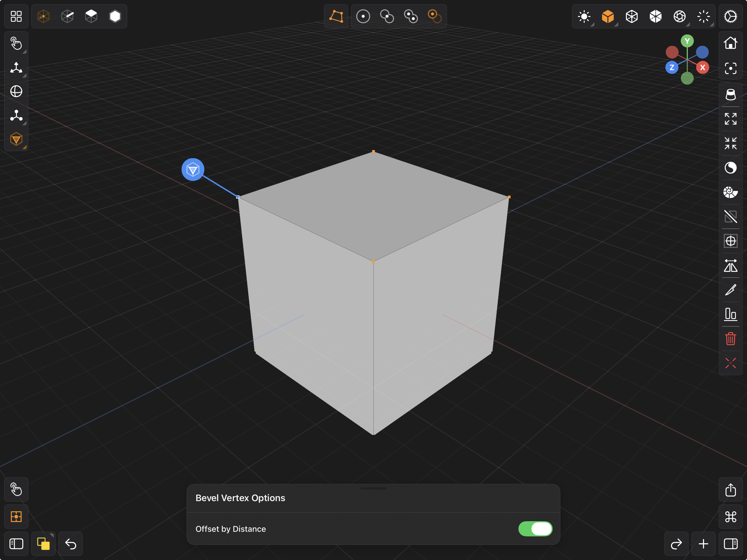
Task: Open the camera aperture options dropdown
Action: pyautogui.click(x=679, y=16)
